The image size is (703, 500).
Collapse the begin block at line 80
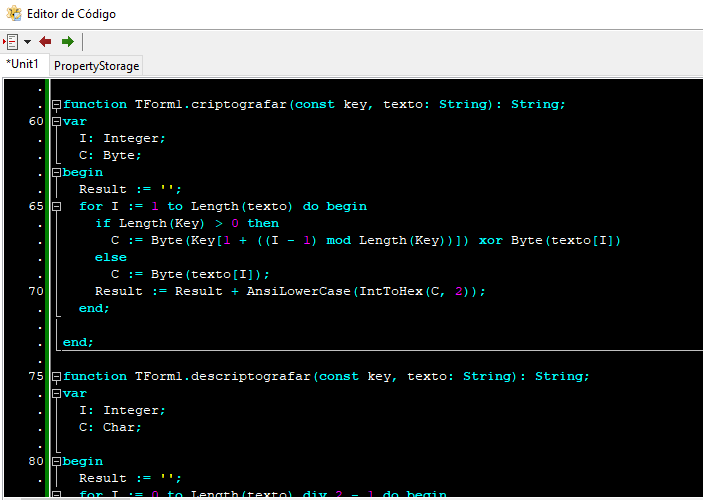[56, 461]
